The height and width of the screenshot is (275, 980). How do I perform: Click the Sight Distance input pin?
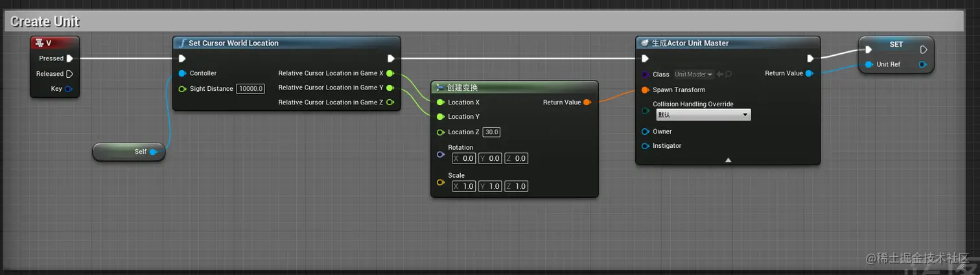[x=182, y=89]
